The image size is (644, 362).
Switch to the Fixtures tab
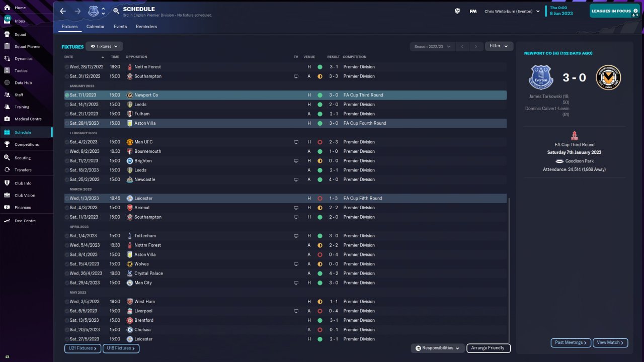coord(70,27)
